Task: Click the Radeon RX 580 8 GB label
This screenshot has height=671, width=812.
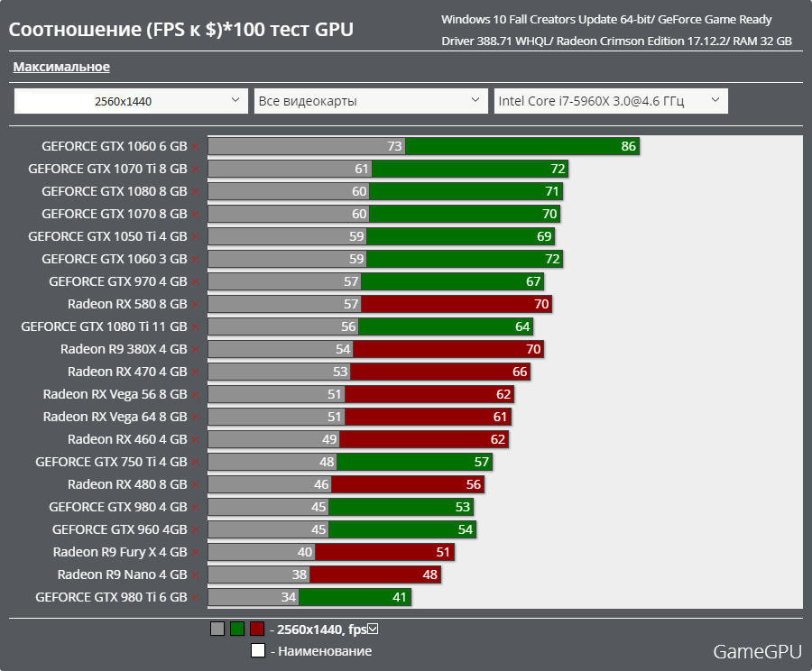Action: click(x=127, y=304)
